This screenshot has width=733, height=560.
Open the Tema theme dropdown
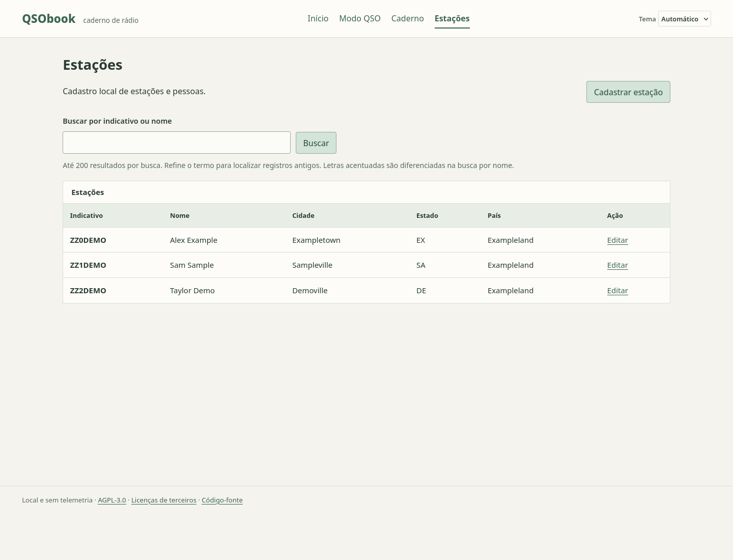pos(684,19)
